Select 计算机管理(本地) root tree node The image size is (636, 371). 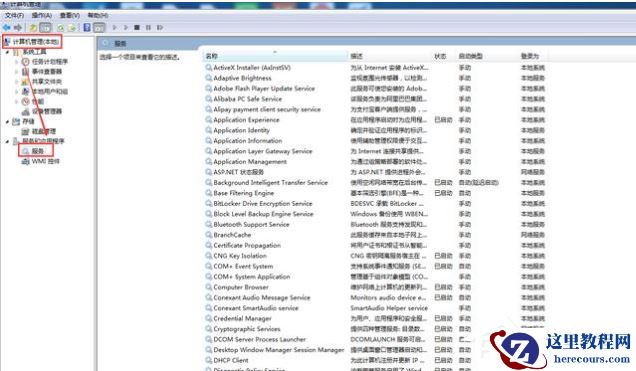tap(36, 41)
